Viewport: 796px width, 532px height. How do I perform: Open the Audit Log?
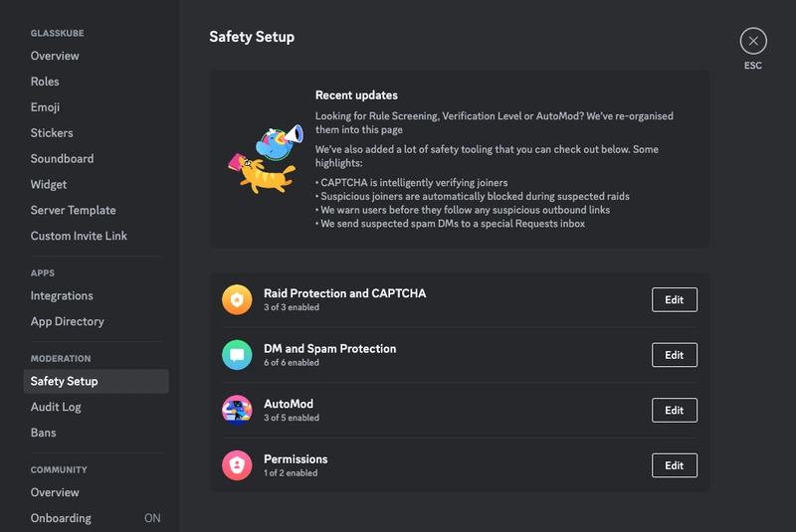coord(96,408)
